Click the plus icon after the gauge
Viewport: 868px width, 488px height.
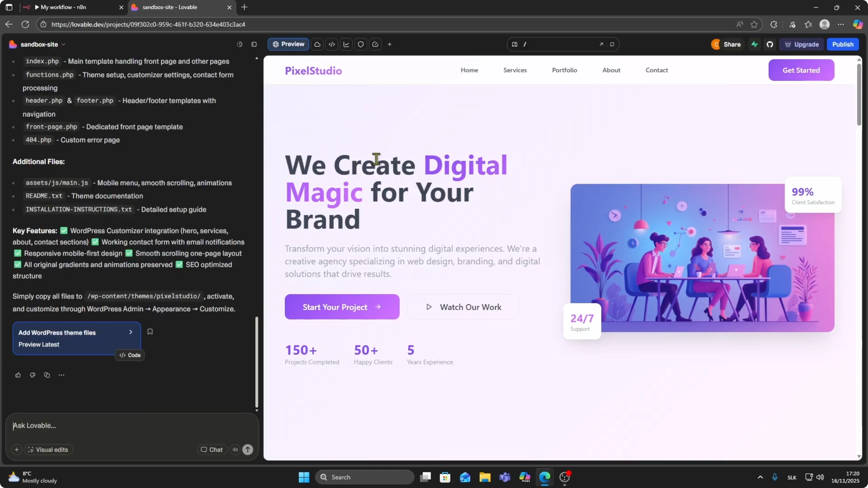pos(389,45)
